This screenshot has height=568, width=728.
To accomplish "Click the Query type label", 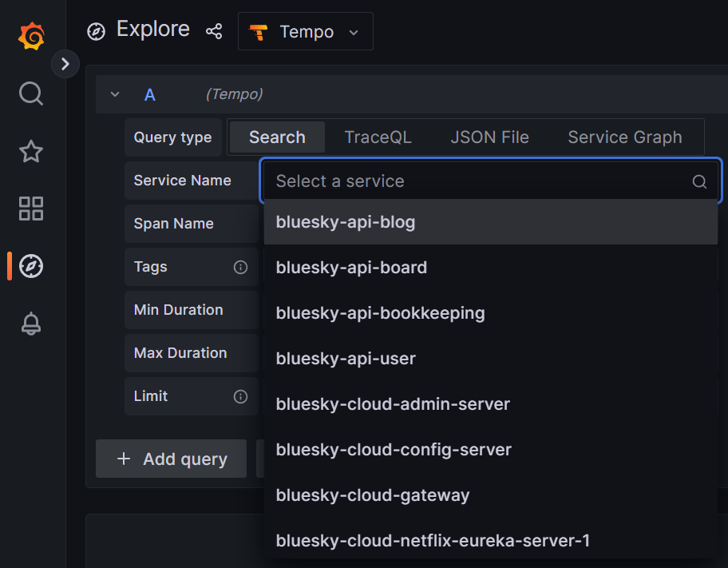I will point(172,137).
